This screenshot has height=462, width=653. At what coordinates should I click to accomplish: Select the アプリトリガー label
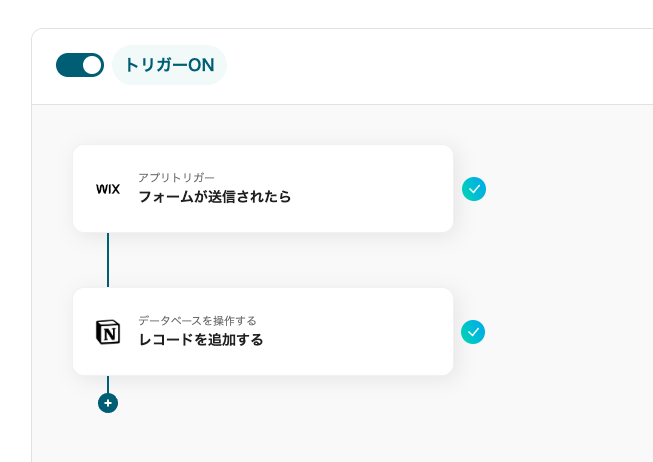click(x=176, y=177)
